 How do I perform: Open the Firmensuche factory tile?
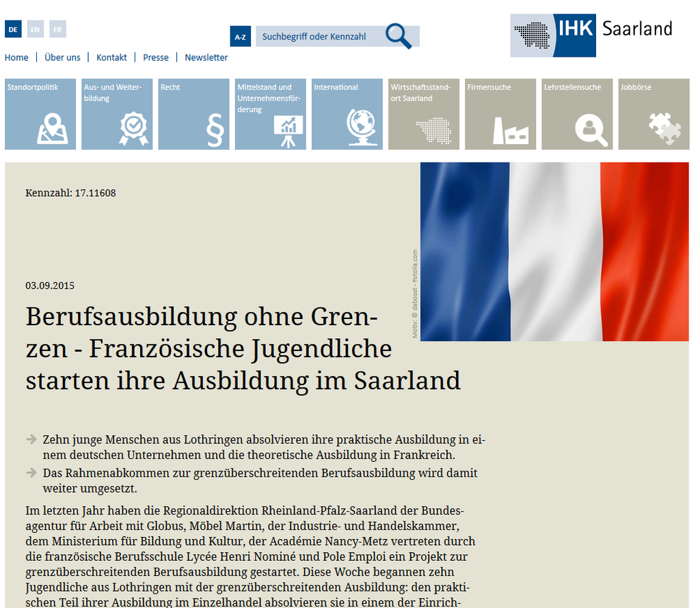(x=500, y=114)
